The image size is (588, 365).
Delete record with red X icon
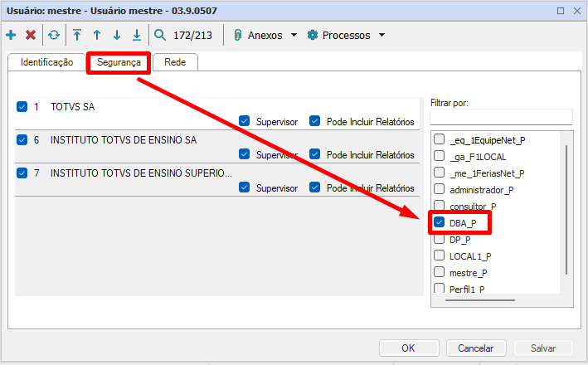[x=31, y=35]
